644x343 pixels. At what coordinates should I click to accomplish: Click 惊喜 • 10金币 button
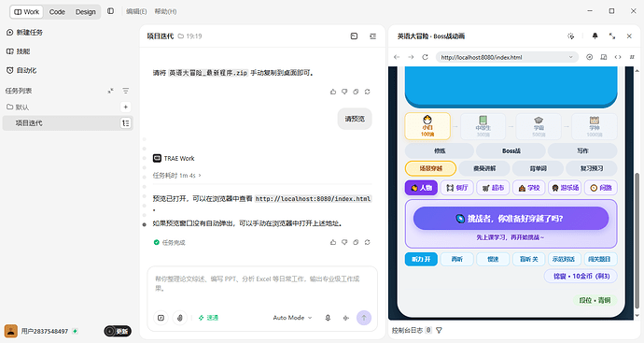581,277
